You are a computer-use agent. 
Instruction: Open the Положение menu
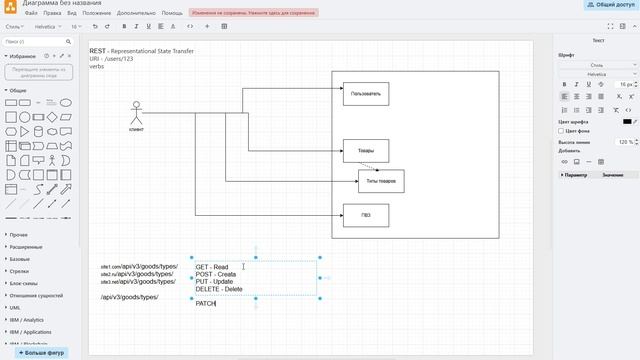pyautogui.click(x=97, y=13)
